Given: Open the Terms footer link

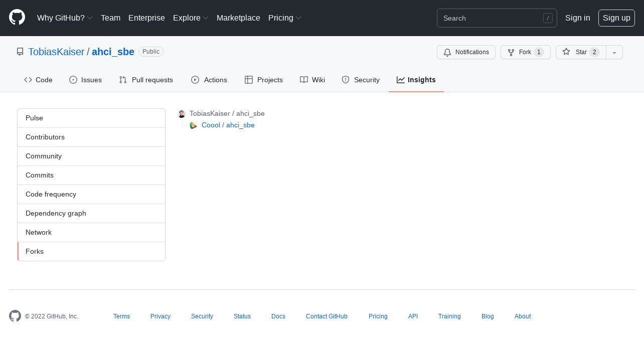Looking at the screenshot, I should 121,316.
